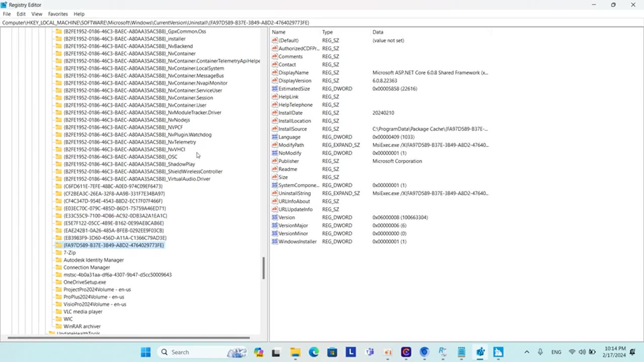This screenshot has height=362, width=644.
Task: Open the Favorites menu
Action: click(58, 14)
